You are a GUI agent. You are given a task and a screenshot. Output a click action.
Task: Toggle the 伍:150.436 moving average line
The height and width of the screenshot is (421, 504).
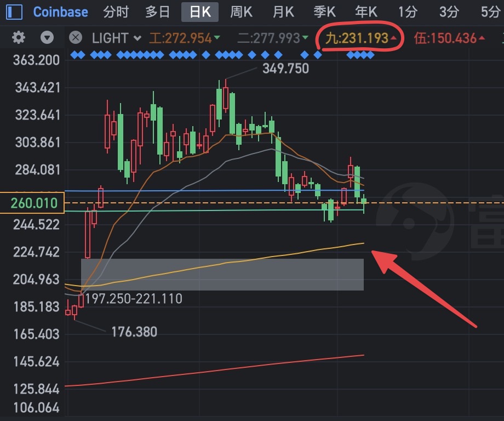coord(449,38)
